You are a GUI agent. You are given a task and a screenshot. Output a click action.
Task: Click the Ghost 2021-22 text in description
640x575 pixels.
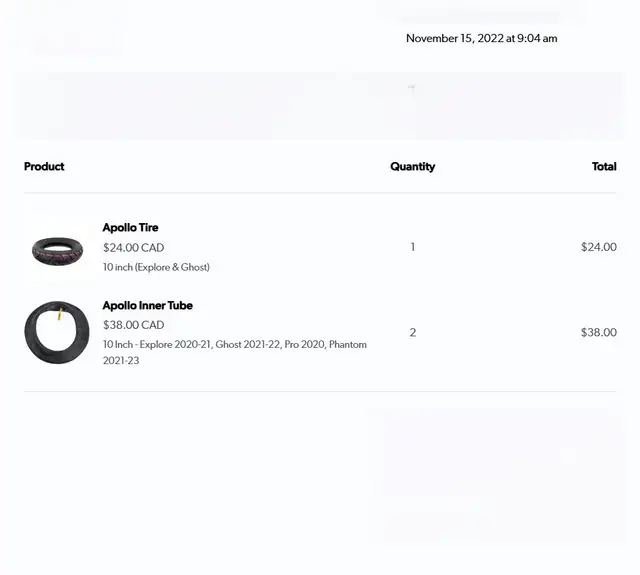248,344
